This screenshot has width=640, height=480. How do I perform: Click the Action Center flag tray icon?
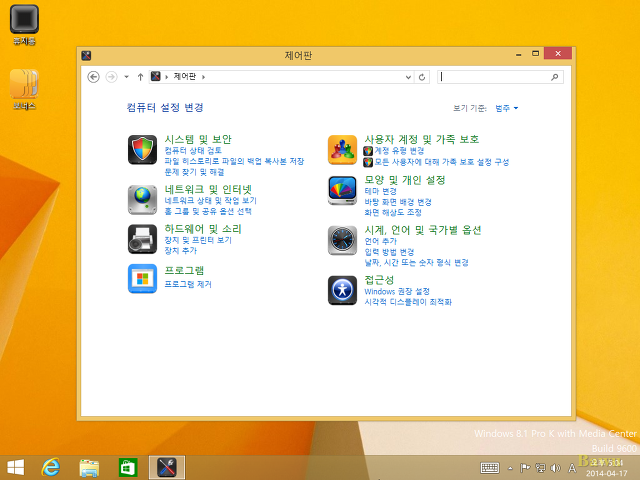pyautogui.click(x=525, y=468)
